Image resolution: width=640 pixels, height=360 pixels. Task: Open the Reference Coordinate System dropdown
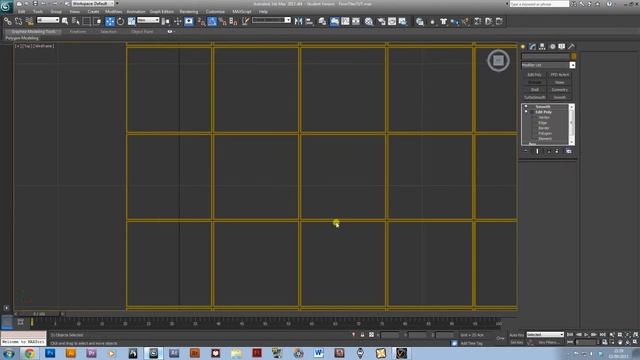148,20
